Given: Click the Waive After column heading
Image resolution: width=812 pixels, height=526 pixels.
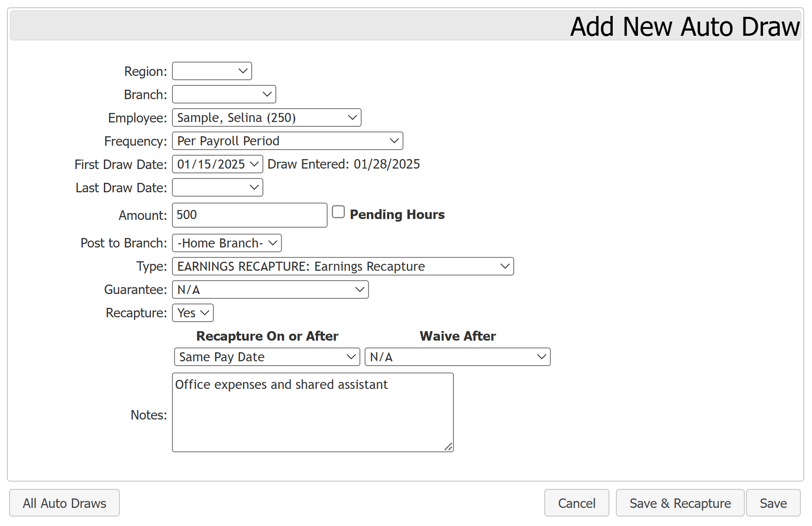Looking at the screenshot, I should [458, 336].
